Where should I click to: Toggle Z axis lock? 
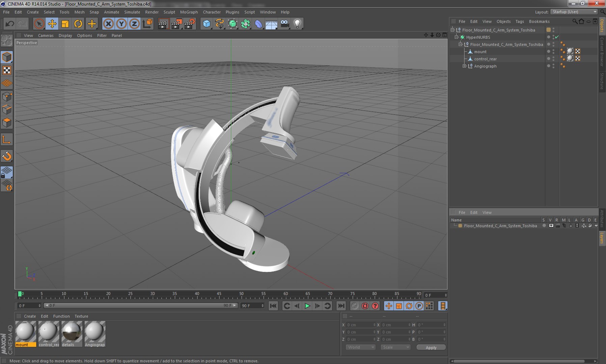point(134,24)
